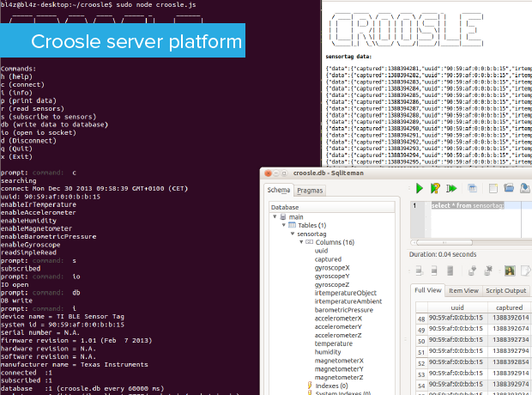This screenshot has width=532, height=395.
Task: Select the Item View tab
Action: (463, 291)
